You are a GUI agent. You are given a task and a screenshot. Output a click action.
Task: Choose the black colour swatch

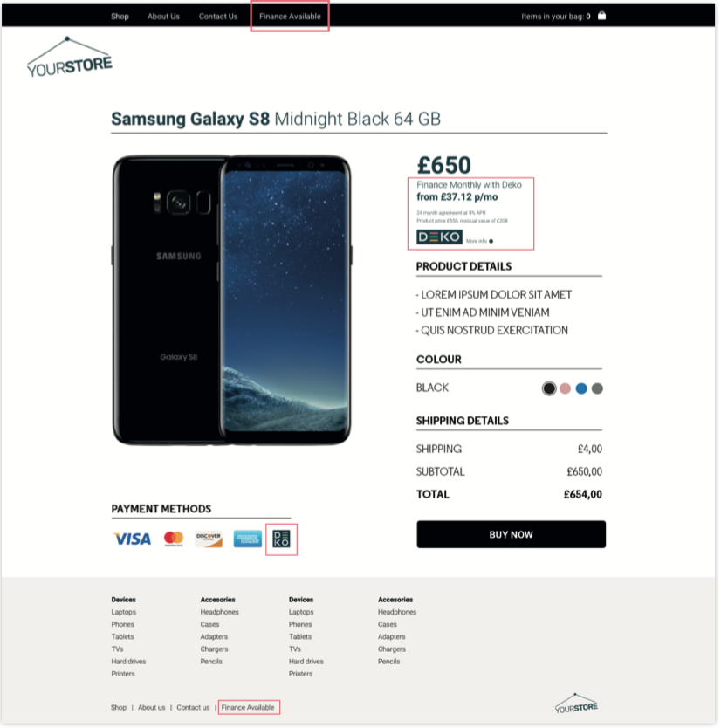pyautogui.click(x=549, y=388)
